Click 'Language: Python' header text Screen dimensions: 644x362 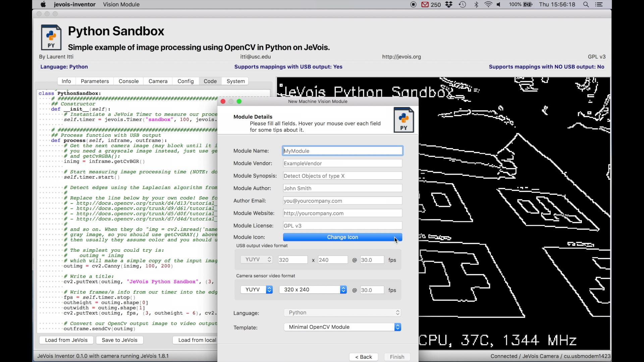pos(64,67)
